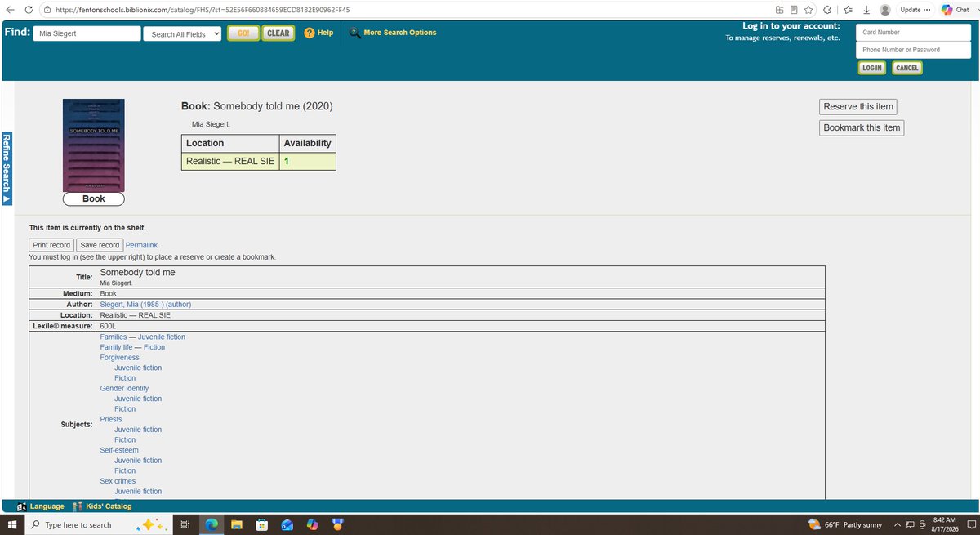
Task: Open Outlook from the taskbar
Action: point(287,524)
